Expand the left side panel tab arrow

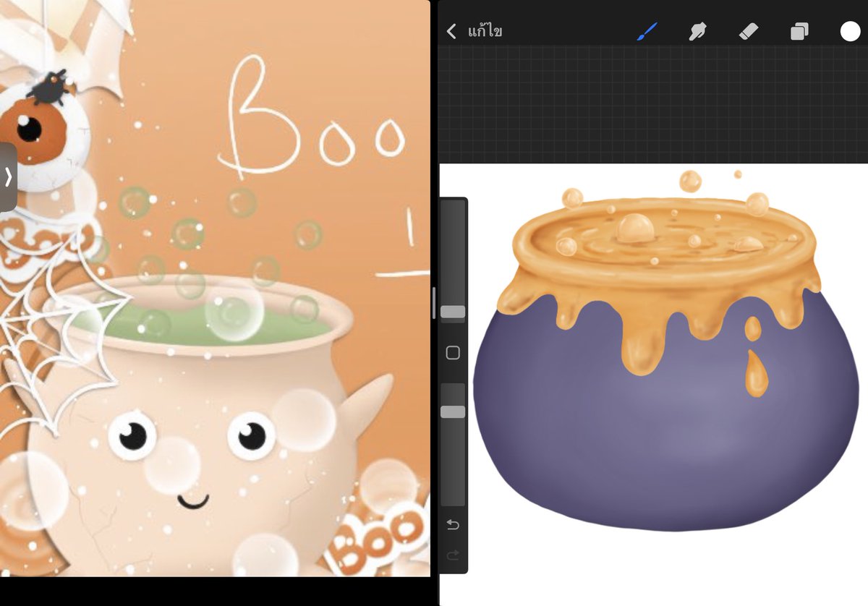coord(8,176)
